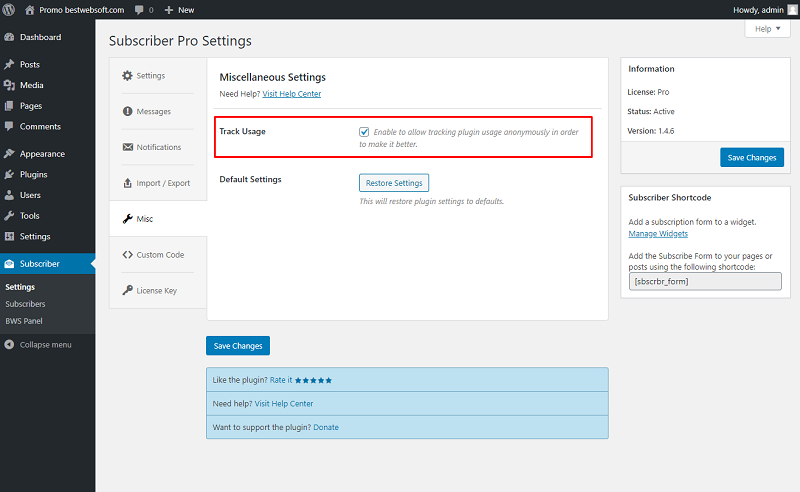
Task: Click the Import / Export upload icon
Action: (128, 183)
